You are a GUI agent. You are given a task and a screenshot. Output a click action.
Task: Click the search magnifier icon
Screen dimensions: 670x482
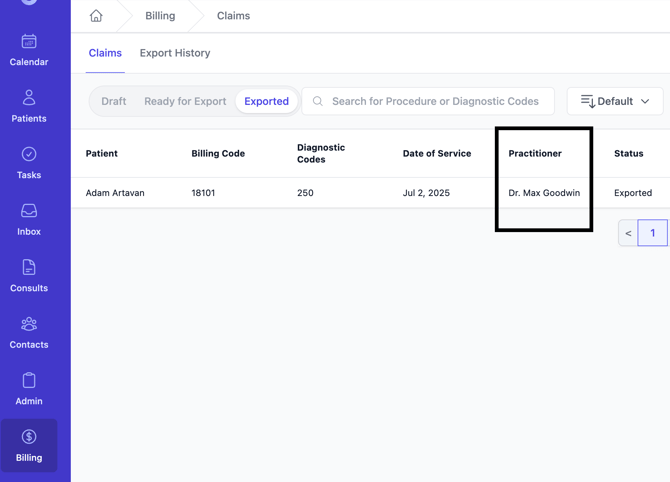click(317, 101)
